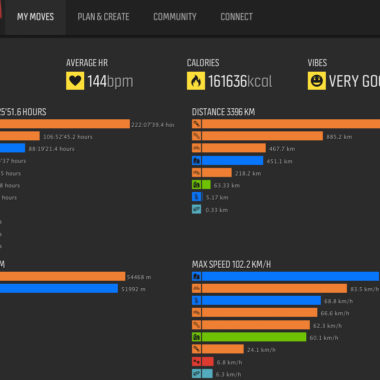
Task: Click the Calories label
Action: pos(203,63)
